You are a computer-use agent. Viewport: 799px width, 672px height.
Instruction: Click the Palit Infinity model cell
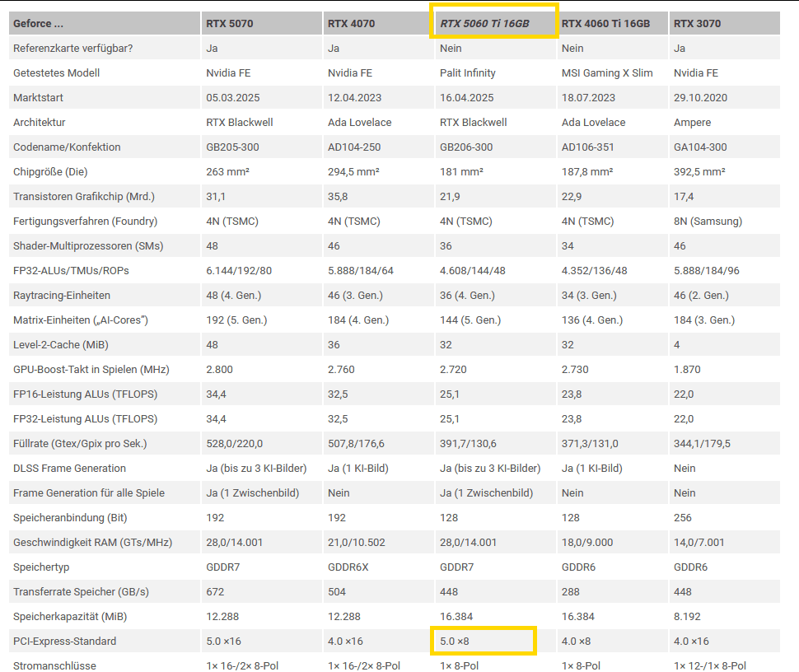tap(467, 72)
